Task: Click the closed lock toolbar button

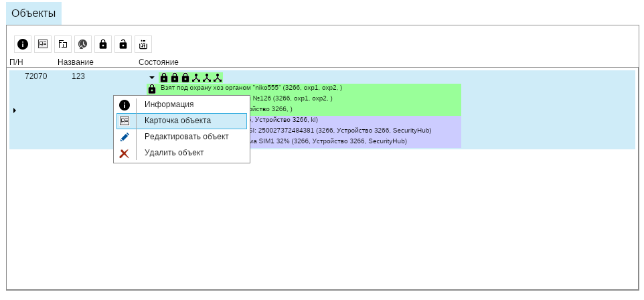Action: [x=103, y=44]
